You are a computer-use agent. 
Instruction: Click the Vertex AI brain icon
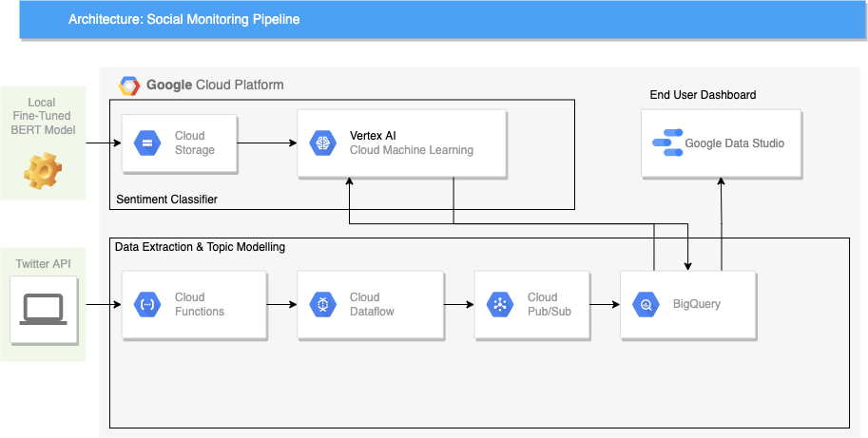[x=322, y=143]
